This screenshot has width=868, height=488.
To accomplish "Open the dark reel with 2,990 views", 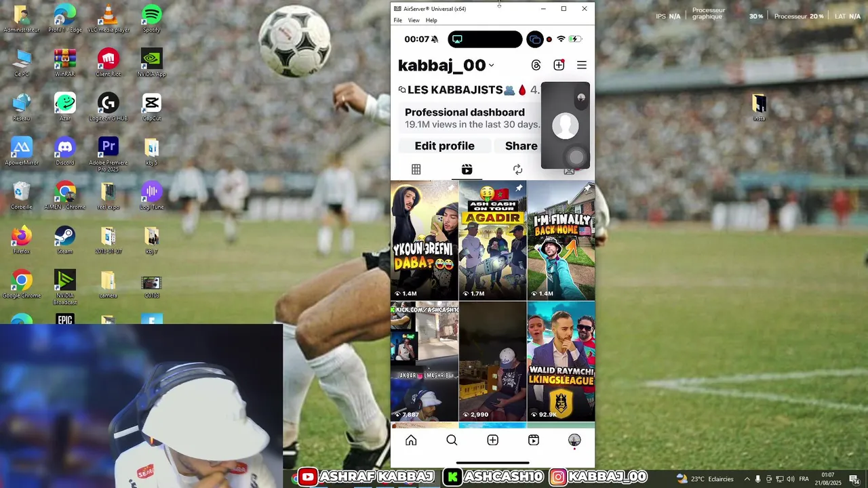I will (x=493, y=361).
